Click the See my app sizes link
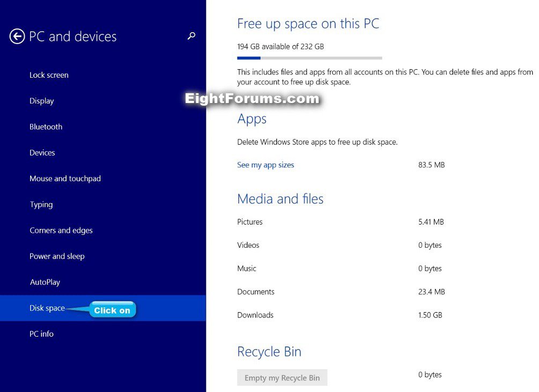Image resolution: width=539 pixels, height=392 pixels. coord(265,165)
